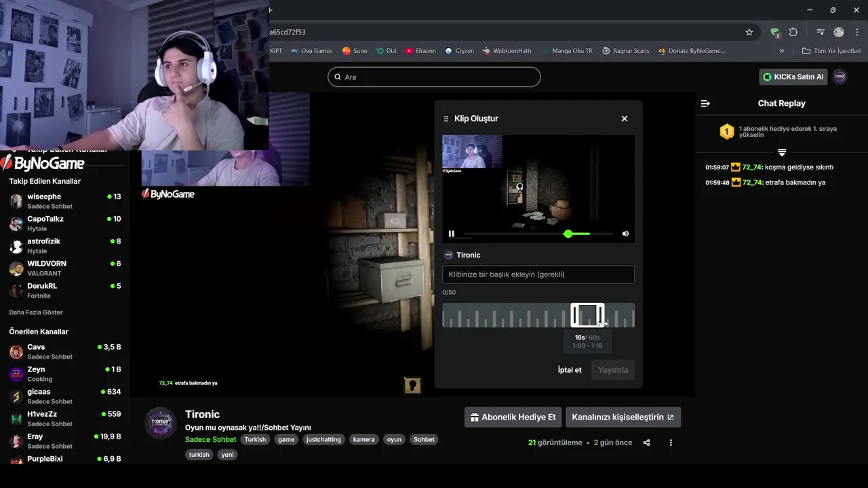Click the keyhole icon in the video
The height and width of the screenshot is (488, 868).
pos(412,386)
